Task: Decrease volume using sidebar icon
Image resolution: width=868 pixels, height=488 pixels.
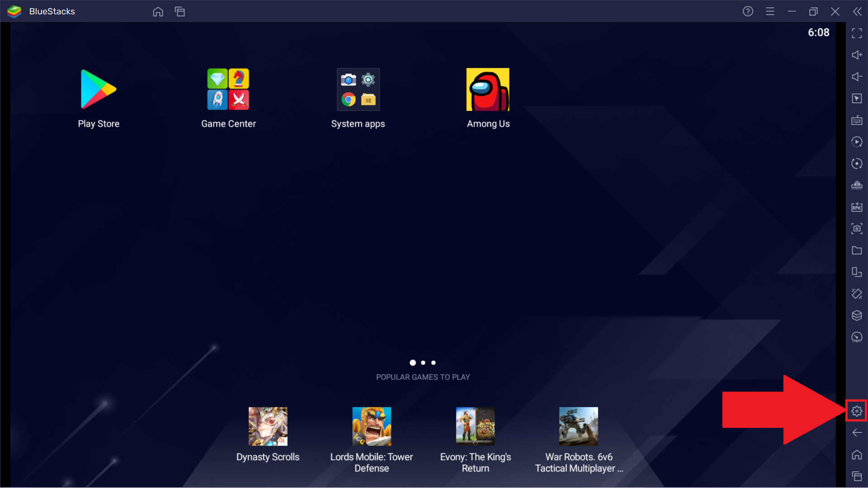Action: (x=857, y=77)
